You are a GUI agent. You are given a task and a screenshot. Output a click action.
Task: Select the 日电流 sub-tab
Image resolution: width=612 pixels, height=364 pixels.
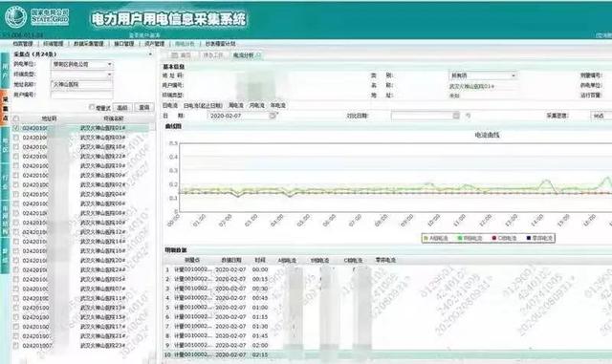pyautogui.click(x=170, y=105)
